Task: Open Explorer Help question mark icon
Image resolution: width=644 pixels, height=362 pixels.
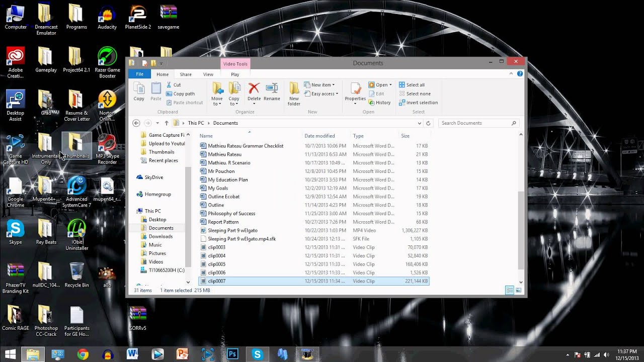Action: (x=520, y=74)
